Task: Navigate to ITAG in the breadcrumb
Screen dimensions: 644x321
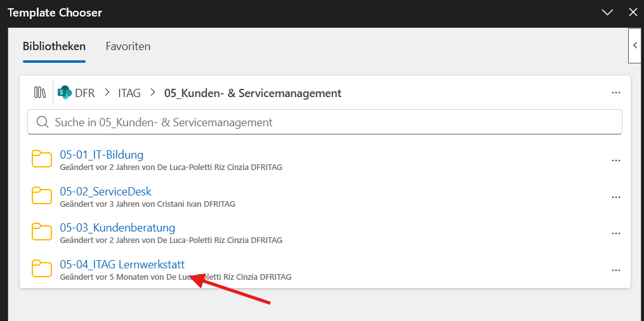Action: pyautogui.click(x=129, y=93)
